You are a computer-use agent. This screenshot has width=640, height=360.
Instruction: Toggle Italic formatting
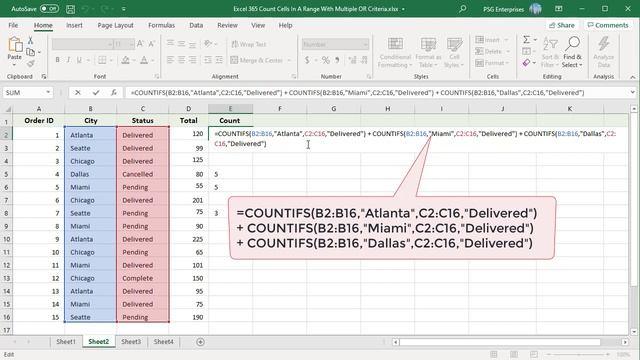coord(68,60)
